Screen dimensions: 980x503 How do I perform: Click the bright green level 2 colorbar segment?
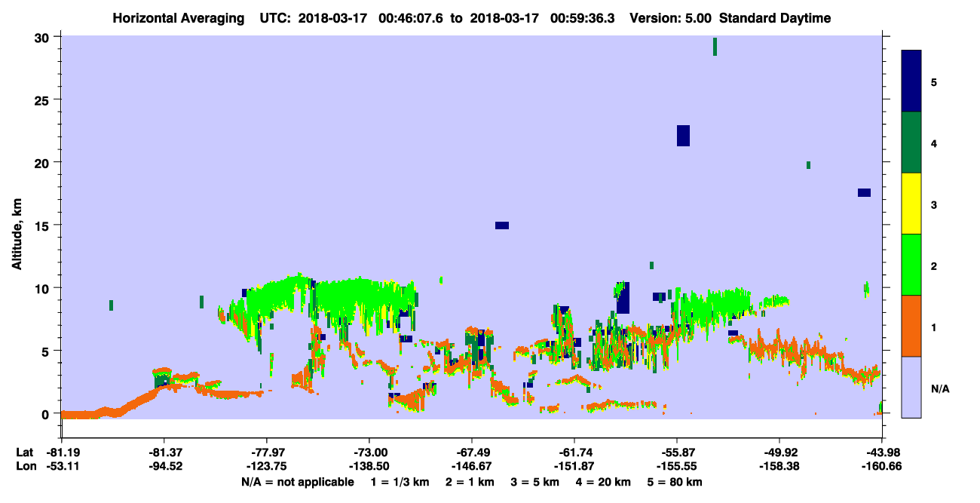pyautogui.click(x=911, y=265)
